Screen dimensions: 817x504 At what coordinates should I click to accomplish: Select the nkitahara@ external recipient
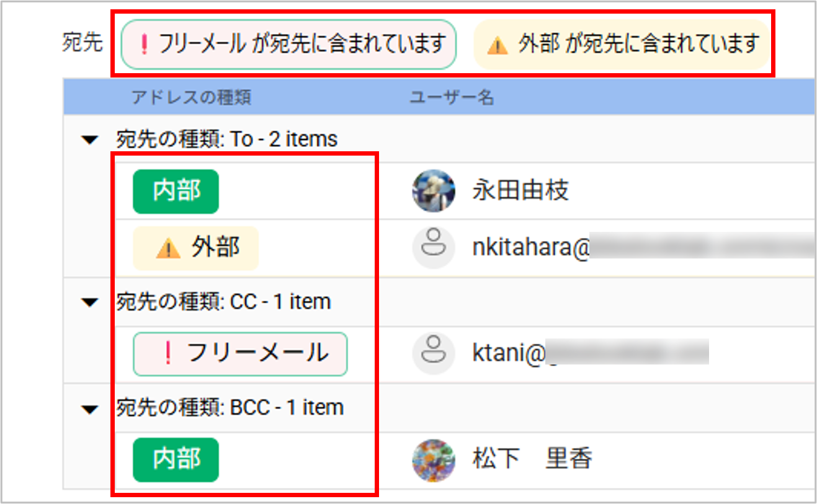pyautogui.click(x=530, y=247)
